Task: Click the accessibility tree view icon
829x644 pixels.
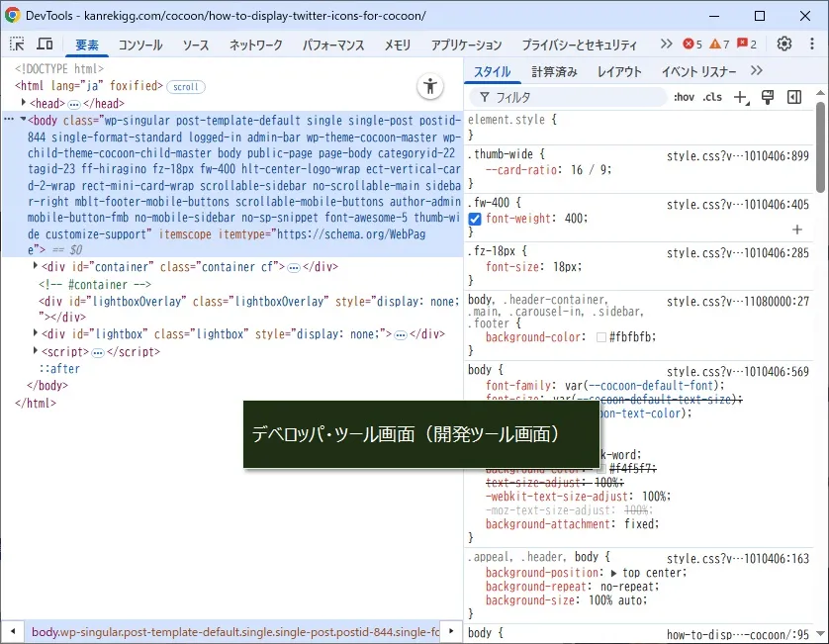Action: (x=429, y=86)
